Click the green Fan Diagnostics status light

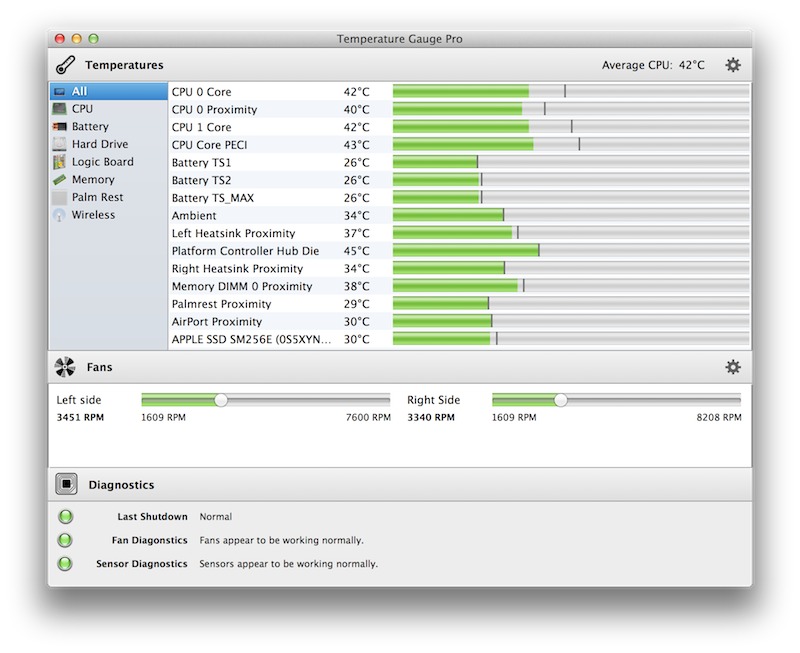66,540
